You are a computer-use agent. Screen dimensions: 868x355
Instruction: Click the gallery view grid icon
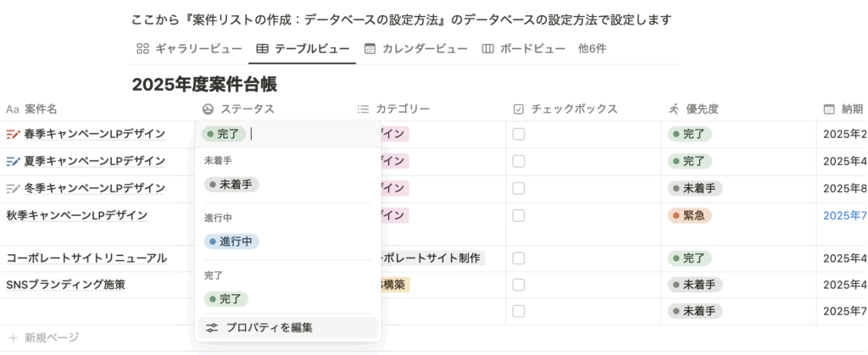tap(143, 49)
